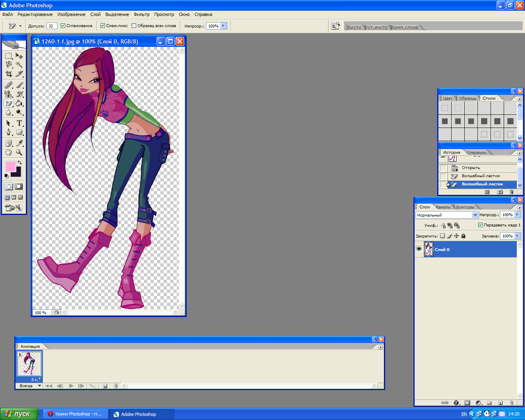
Task: Open History panel flyout menu arrow
Action: click(x=520, y=153)
